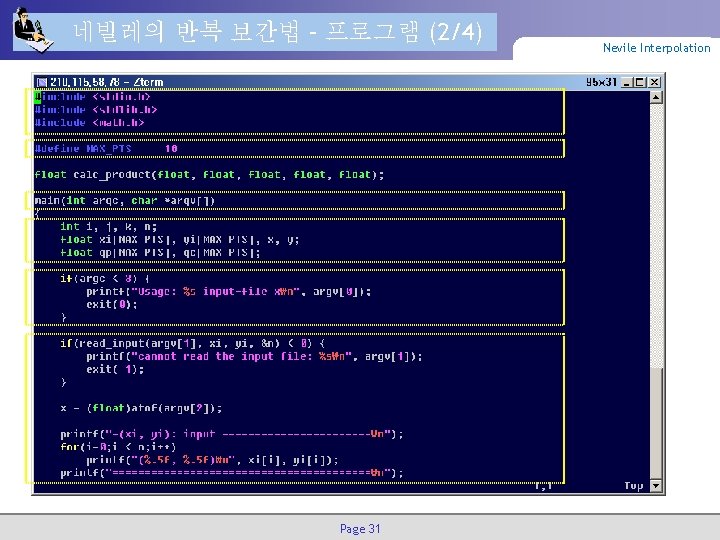The height and width of the screenshot is (540, 720).
Task: Click the 'cannot read the input file' printf line
Action: click(254, 356)
